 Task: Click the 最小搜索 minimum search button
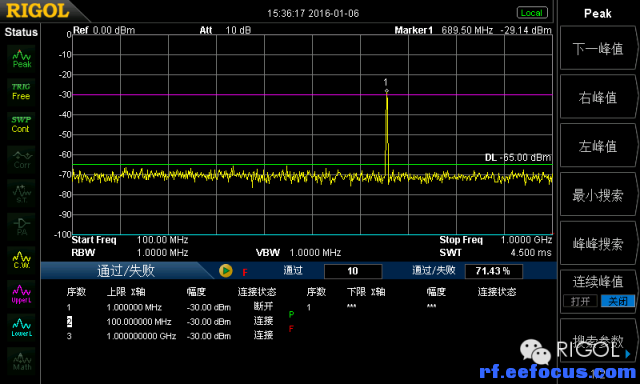point(598,195)
